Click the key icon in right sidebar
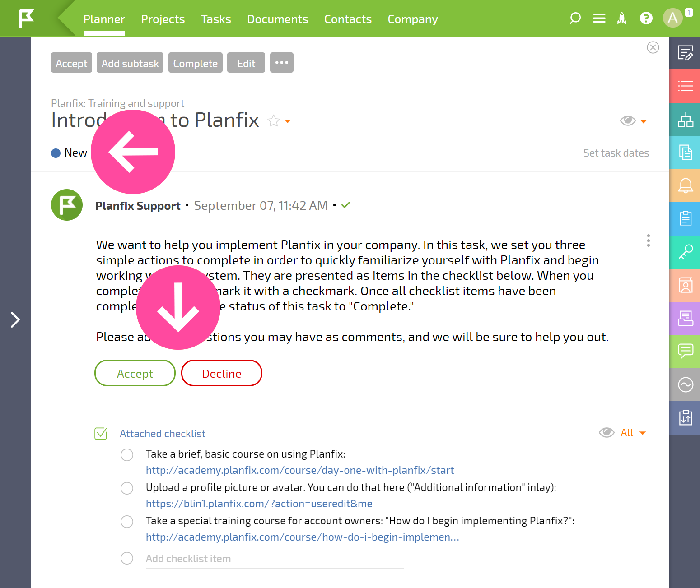This screenshot has height=588, width=700. tap(685, 252)
